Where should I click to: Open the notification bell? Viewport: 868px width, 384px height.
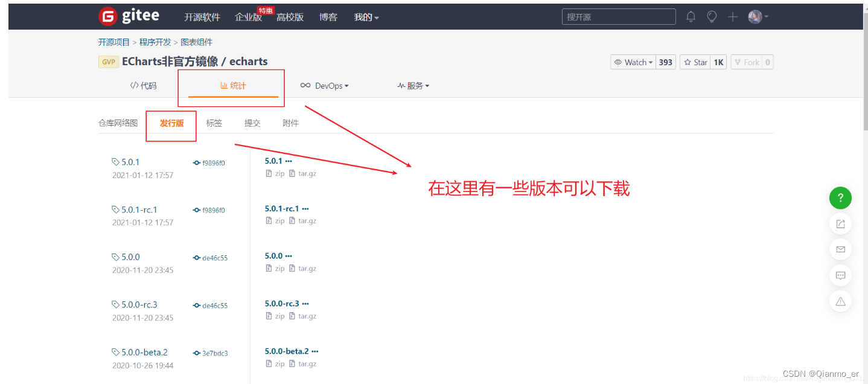point(691,16)
